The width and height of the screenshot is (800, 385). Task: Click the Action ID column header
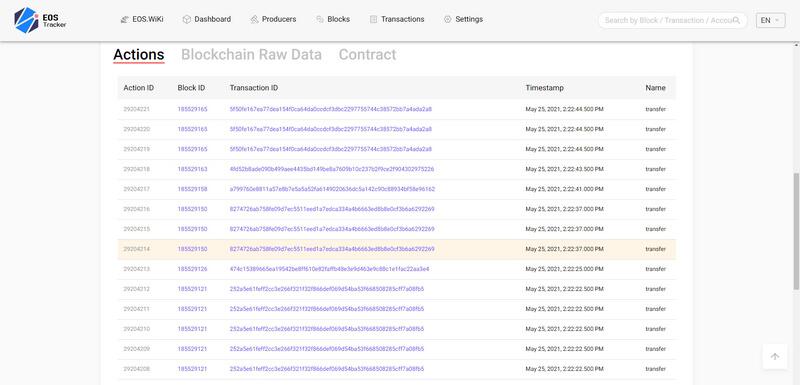[x=138, y=88]
